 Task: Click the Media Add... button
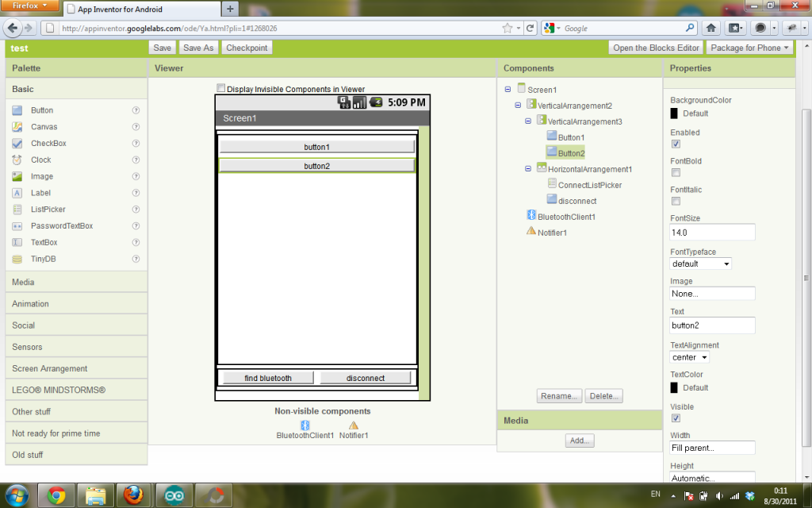580,441
